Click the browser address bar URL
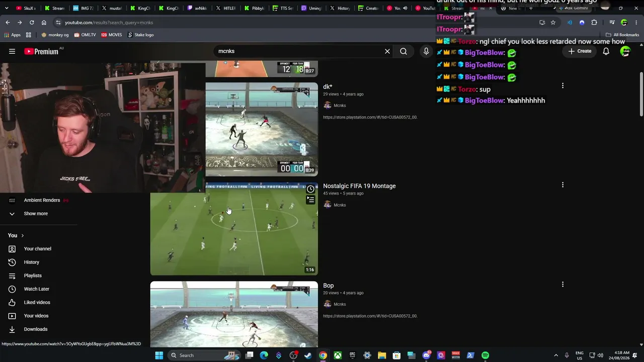This screenshot has width=644, height=362. [x=109, y=23]
